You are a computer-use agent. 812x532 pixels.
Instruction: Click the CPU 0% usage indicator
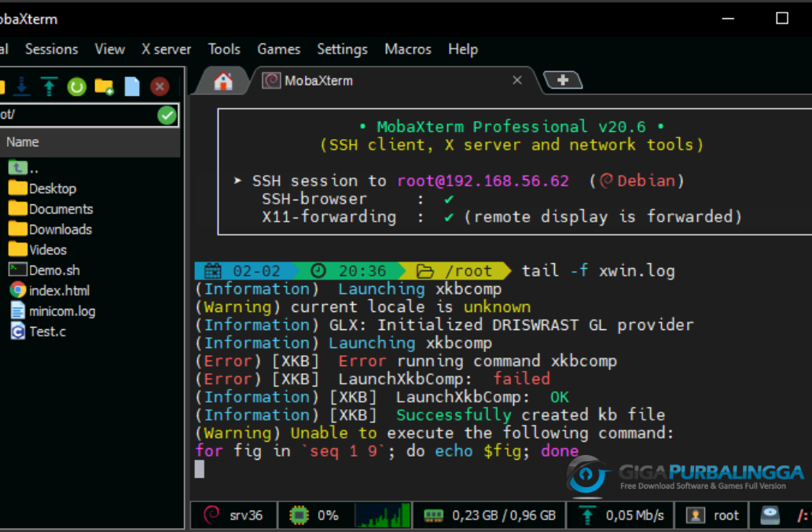coord(314,515)
